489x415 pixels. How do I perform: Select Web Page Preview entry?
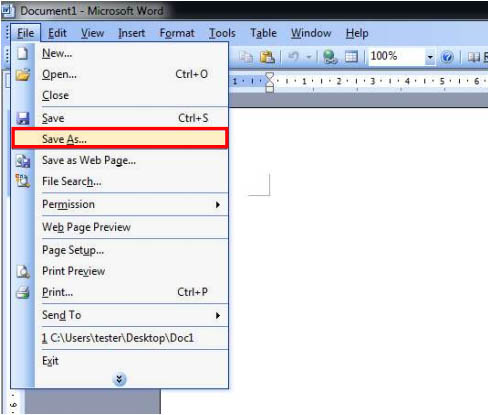pyautogui.click(x=120, y=227)
